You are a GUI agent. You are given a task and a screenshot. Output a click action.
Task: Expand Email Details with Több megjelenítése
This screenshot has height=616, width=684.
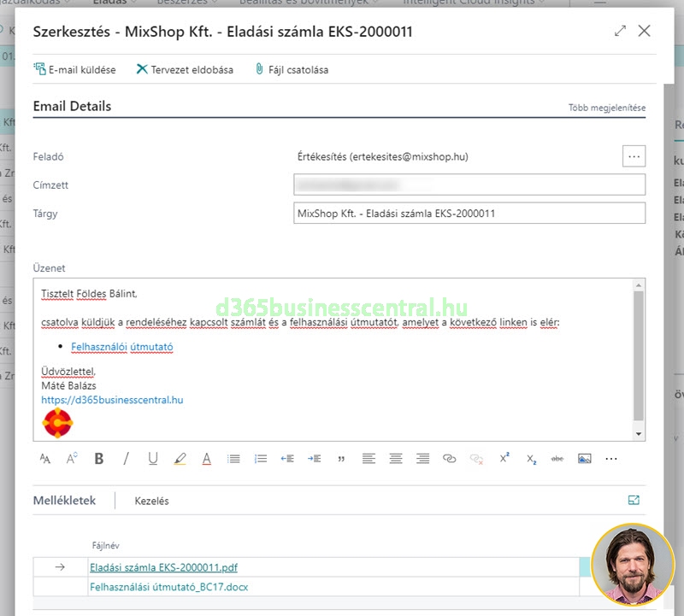coord(607,109)
